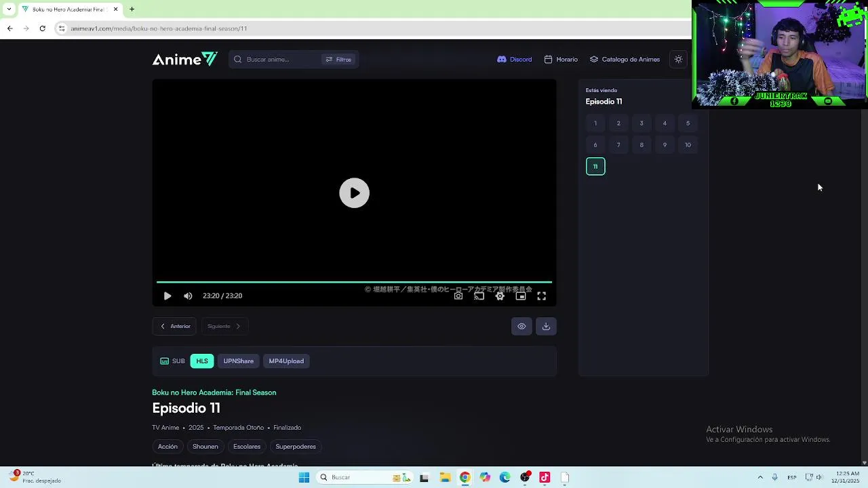Click the Escolares genre tag
The image size is (868, 488).
[x=247, y=447]
